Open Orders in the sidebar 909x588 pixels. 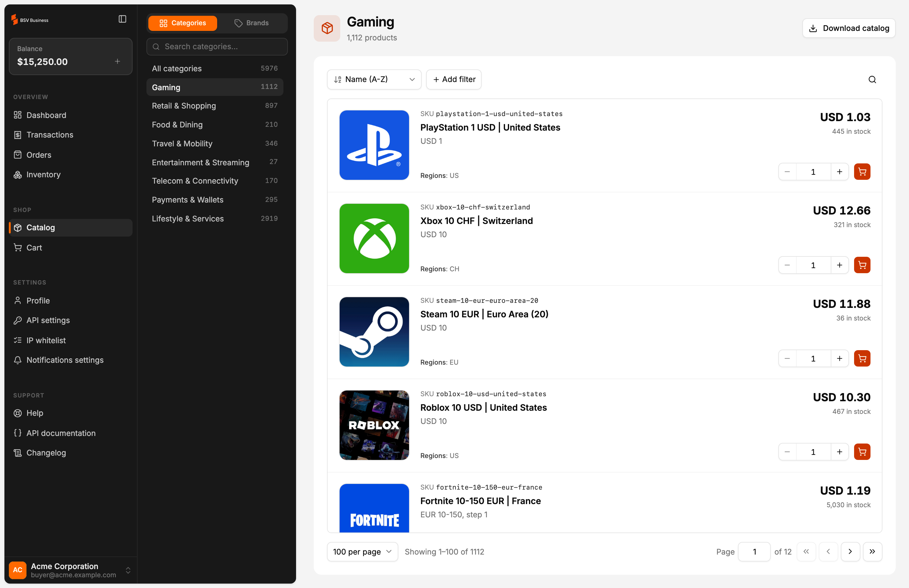coord(70,155)
